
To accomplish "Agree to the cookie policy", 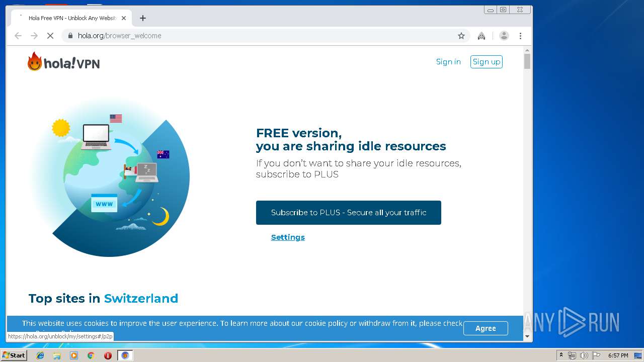I will [486, 328].
